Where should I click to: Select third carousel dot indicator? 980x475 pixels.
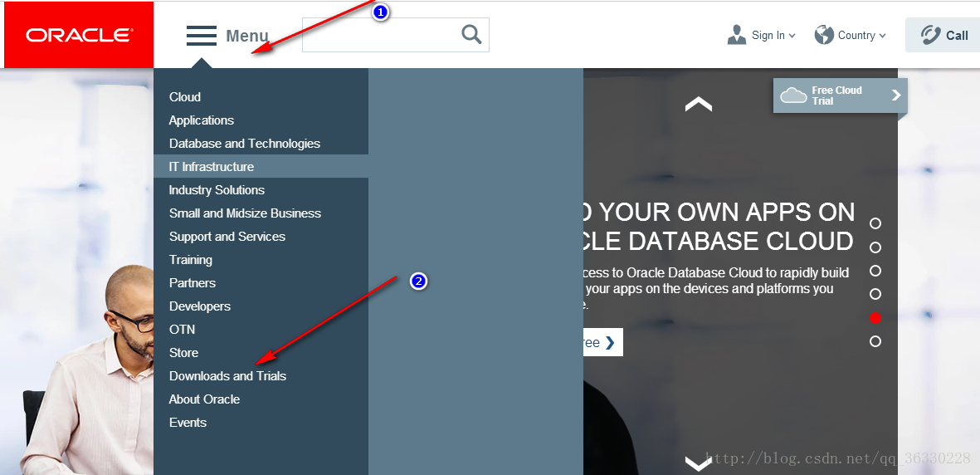875,271
